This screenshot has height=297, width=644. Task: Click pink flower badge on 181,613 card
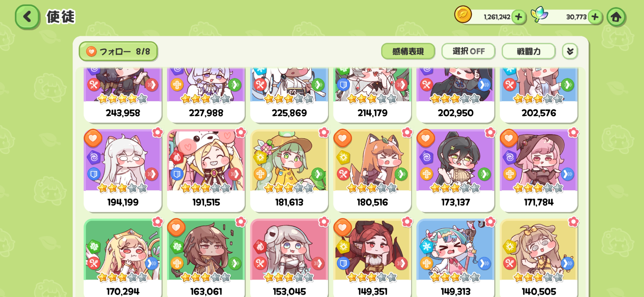(324, 132)
